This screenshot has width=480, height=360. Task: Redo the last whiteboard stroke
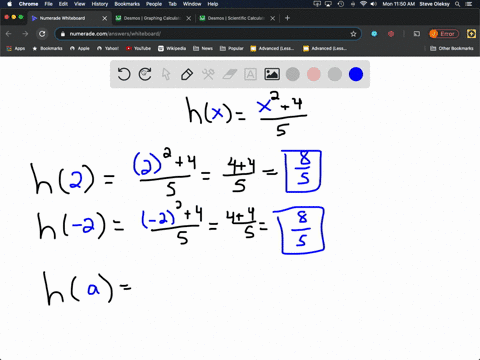[x=145, y=74]
